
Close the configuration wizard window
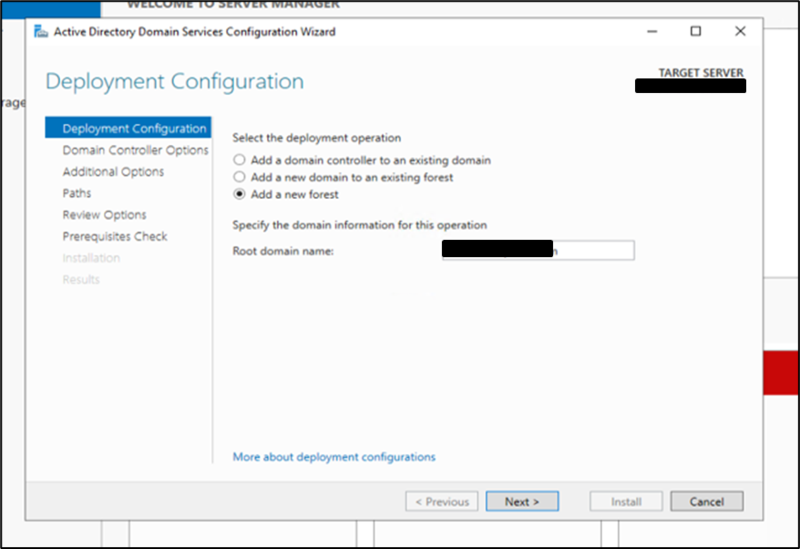click(x=740, y=32)
